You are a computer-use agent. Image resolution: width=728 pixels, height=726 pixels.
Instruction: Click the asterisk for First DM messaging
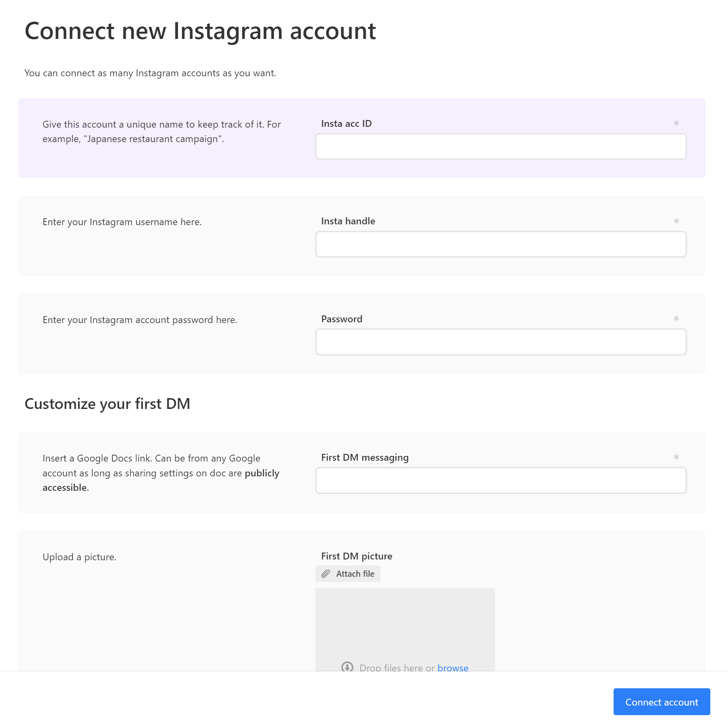click(x=676, y=457)
